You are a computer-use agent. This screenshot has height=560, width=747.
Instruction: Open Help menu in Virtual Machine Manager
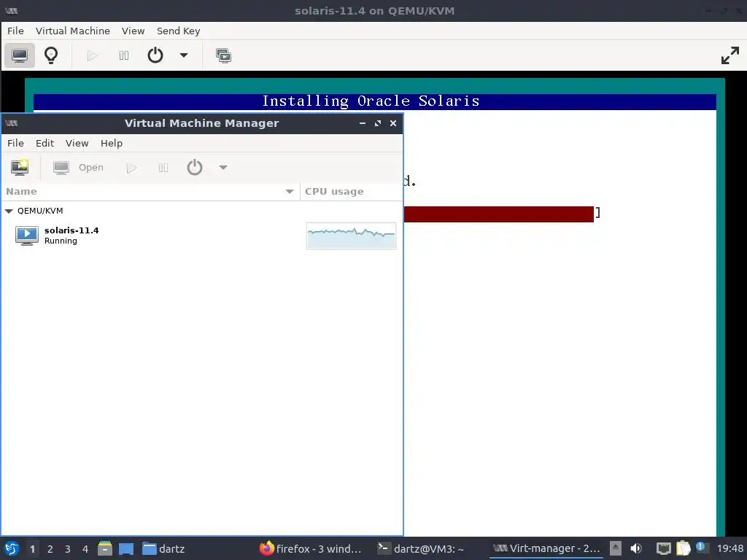tap(112, 144)
